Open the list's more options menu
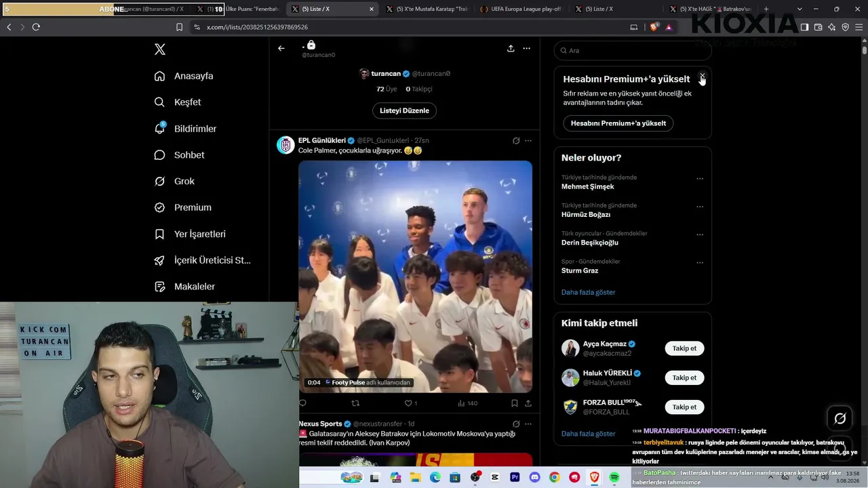Image resolution: width=868 pixels, height=488 pixels. [x=526, y=48]
